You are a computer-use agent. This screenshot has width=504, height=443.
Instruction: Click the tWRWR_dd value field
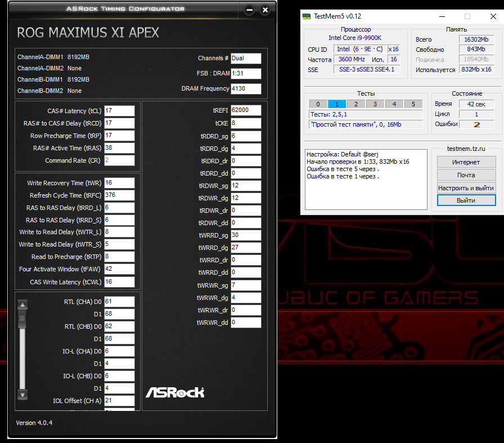coord(246,323)
